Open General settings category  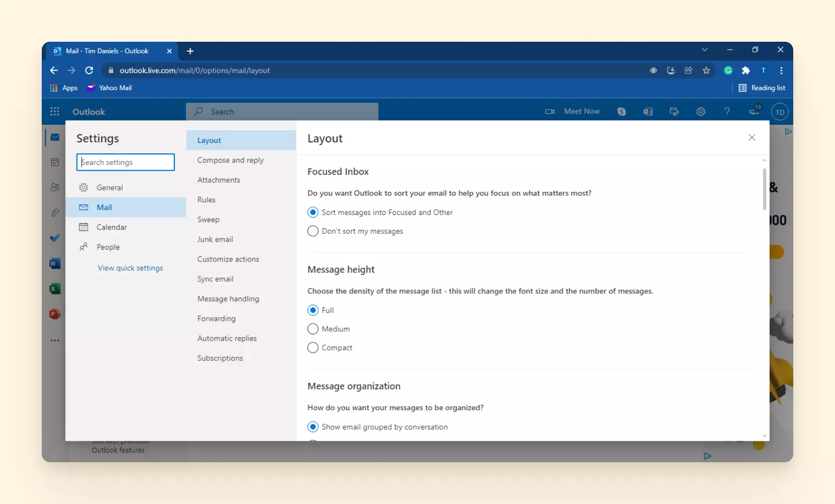[x=126, y=188]
